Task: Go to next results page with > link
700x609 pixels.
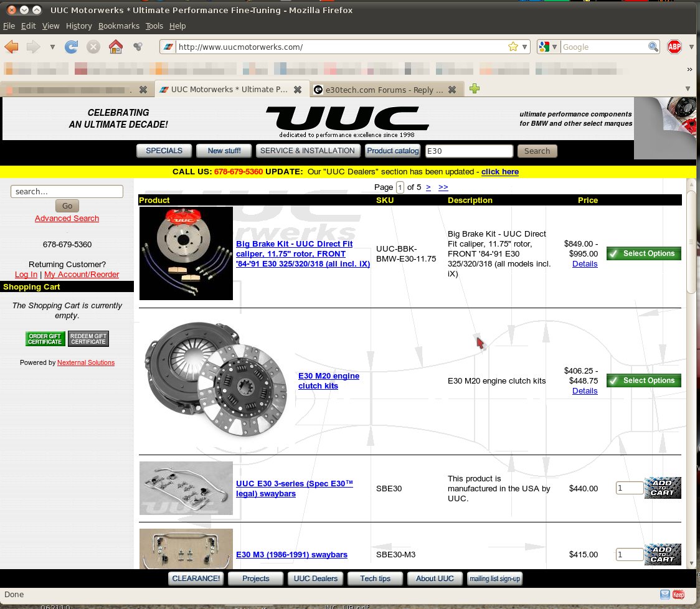Action: (x=428, y=187)
